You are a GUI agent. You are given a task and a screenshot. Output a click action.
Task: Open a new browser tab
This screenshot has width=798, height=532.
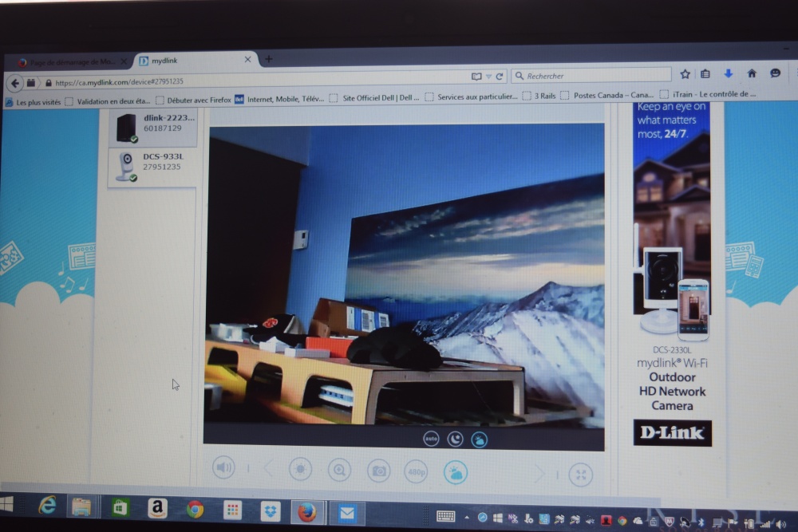click(269, 59)
